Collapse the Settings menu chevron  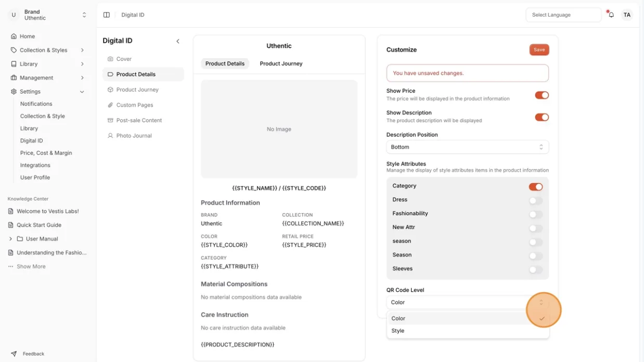[82, 92]
